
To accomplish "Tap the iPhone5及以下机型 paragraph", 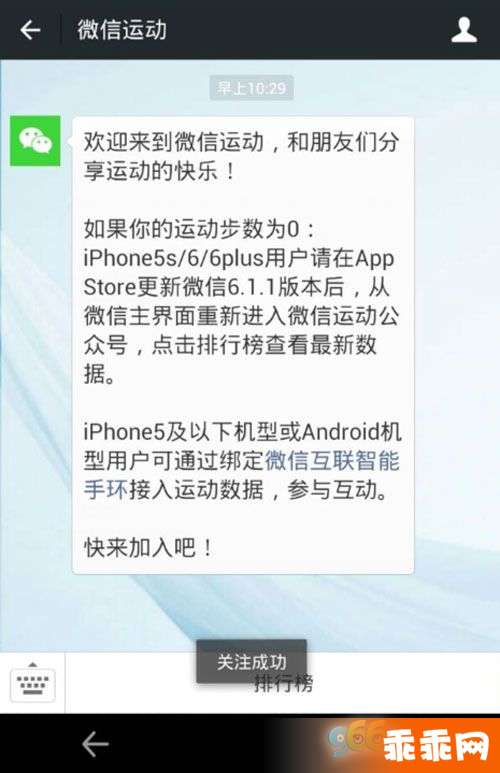I will click(x=242, y=461).
